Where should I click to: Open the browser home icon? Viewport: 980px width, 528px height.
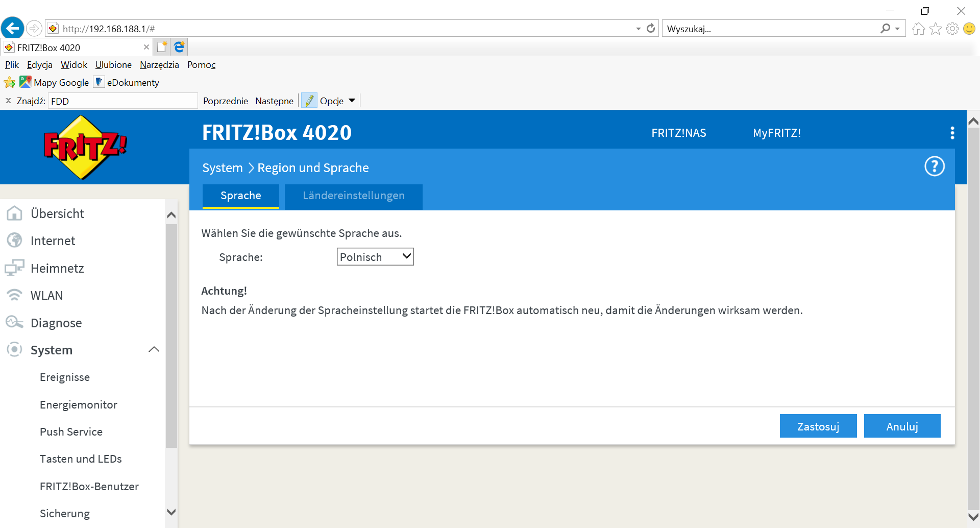click(x=919, y=29)
